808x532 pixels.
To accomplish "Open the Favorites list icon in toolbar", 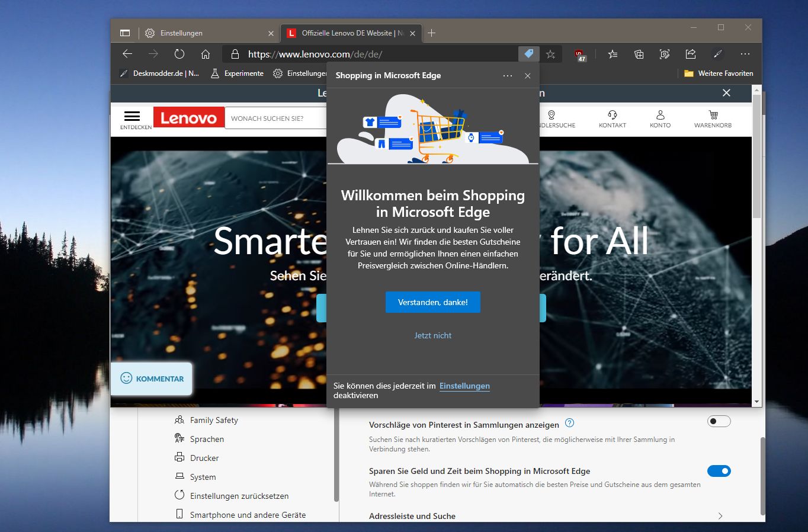I will click(x=613, y=54).
